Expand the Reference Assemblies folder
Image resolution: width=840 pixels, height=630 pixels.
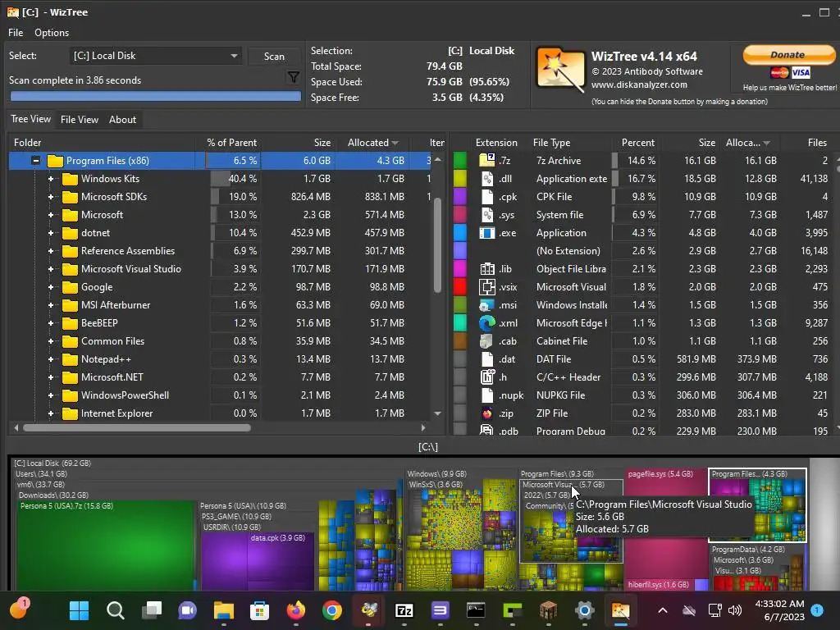pos(51,251)
